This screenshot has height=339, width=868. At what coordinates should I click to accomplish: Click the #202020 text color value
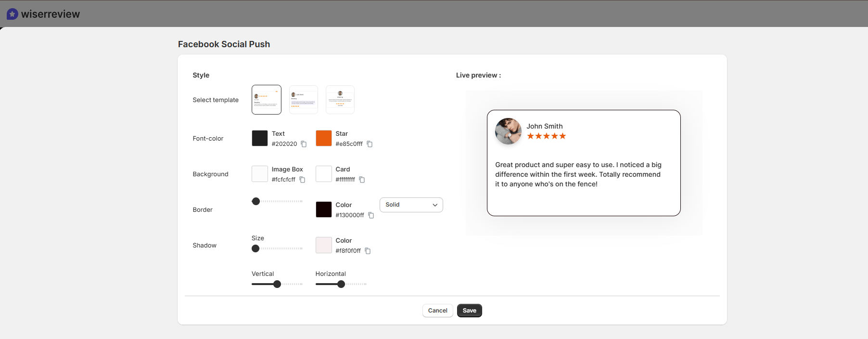[284, 144]
